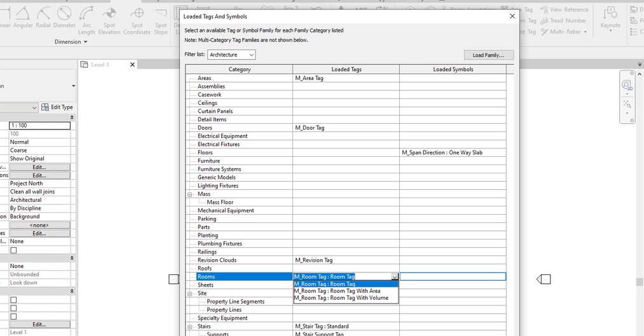
Task: Select the right elevation marker in the drawing view
Action: click(x=544, y=279)
